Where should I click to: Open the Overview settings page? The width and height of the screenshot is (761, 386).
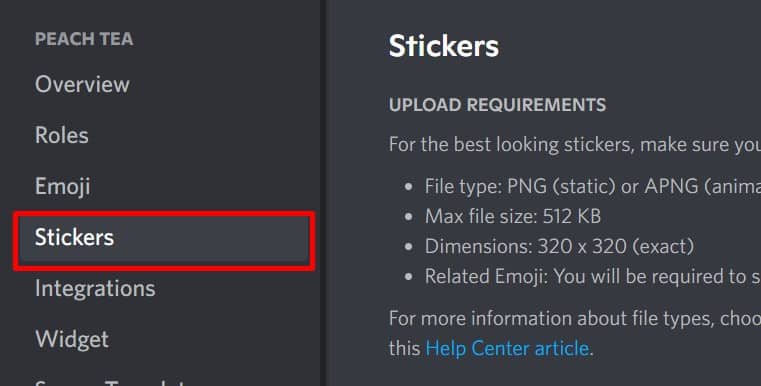[82, 84]
